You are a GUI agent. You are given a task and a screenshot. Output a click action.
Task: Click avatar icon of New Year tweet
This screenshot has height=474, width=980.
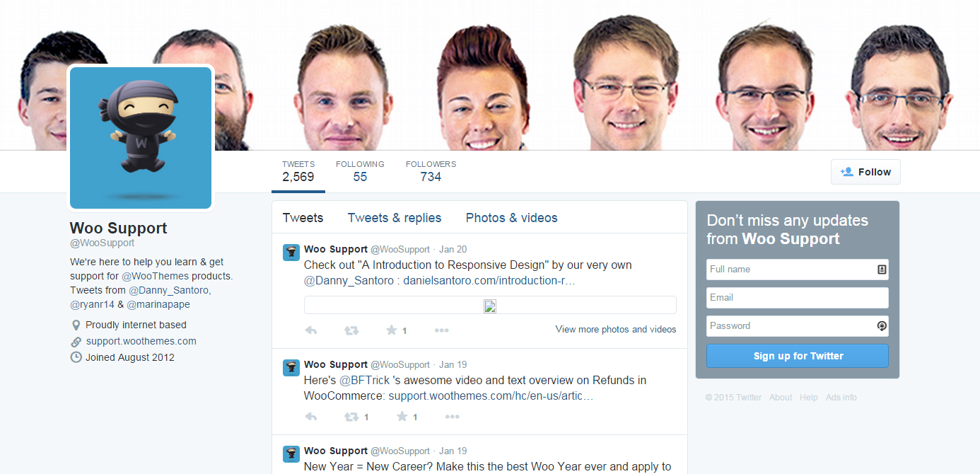click(291, 454)
